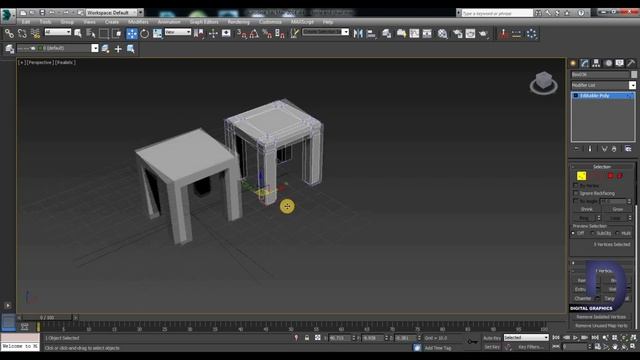Image resolution: width=640 pixels, height=360 pixels.
Task: Open the Help menu
Action: (x=328, y=22)
